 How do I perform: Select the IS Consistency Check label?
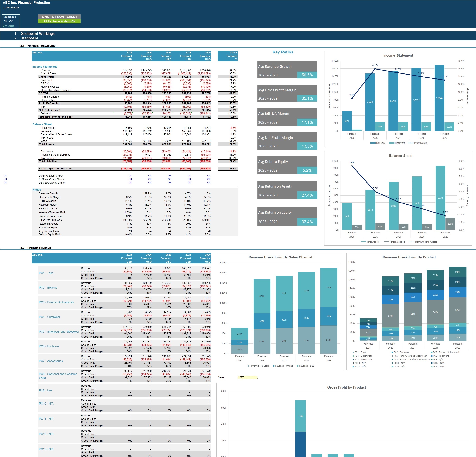[x=52, y=179]
